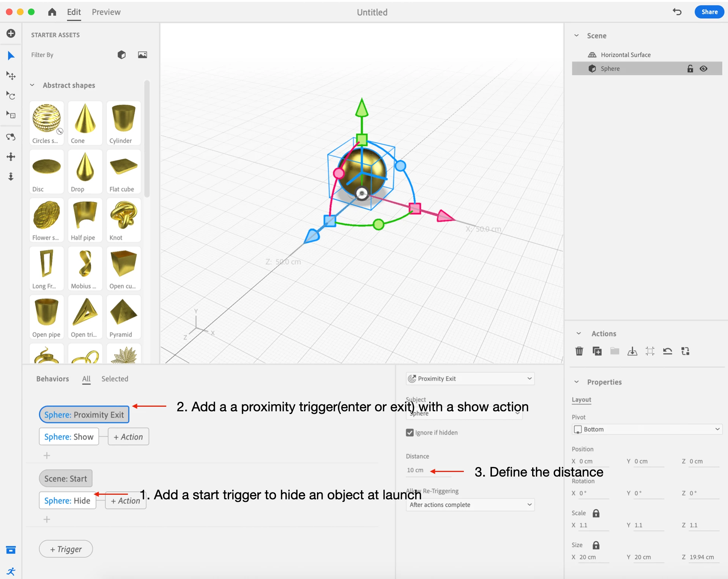Collapse the Scene panel section

click(576, 36)
